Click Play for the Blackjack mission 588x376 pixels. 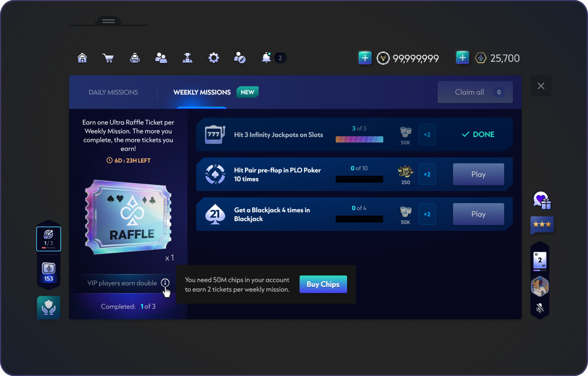click(478, 214)
